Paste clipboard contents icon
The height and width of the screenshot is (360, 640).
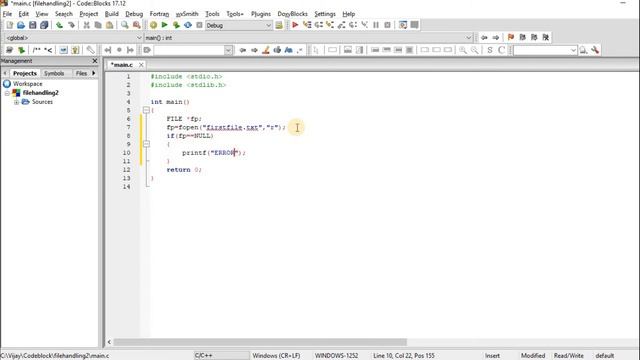tap(109, 25)
